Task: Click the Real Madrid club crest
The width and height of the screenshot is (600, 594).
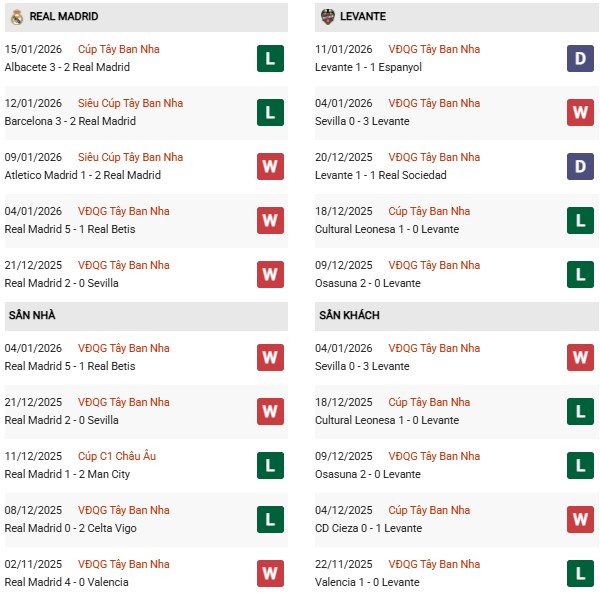Action: click(16, 17)
